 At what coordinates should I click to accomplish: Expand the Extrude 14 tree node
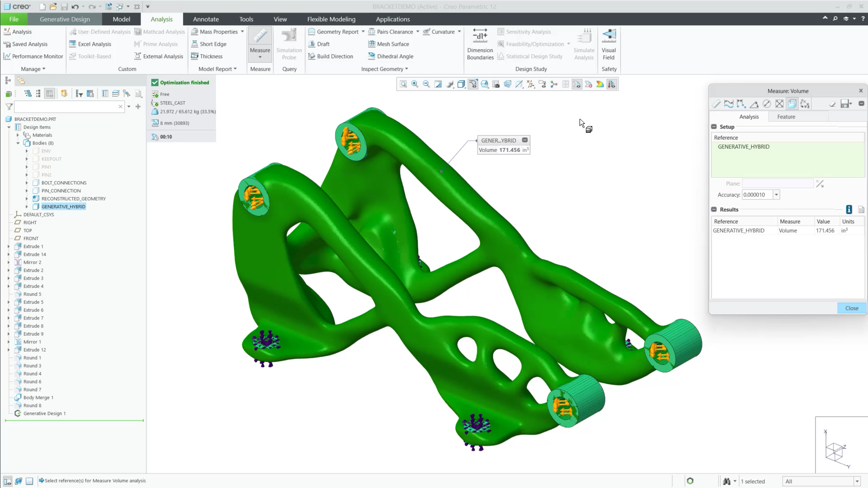point(9,254)
